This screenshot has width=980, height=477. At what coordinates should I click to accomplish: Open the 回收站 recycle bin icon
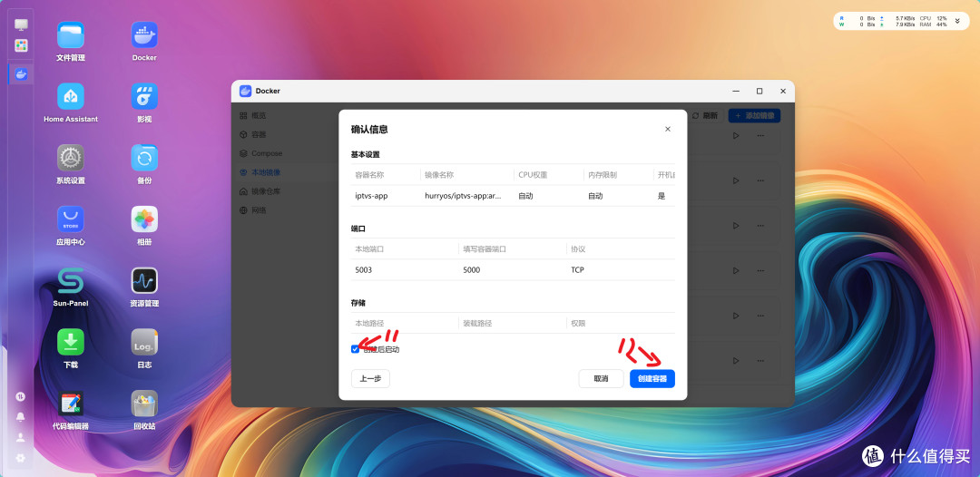click(x=144, y=404)
